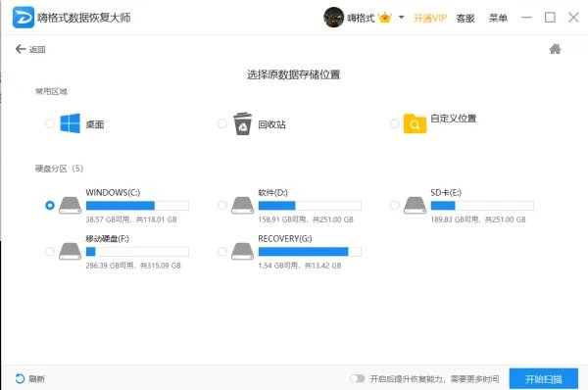This screenshot has width=588, height=390.
Task: Open the 开通VIP link
Action: [x=430, y=18]
